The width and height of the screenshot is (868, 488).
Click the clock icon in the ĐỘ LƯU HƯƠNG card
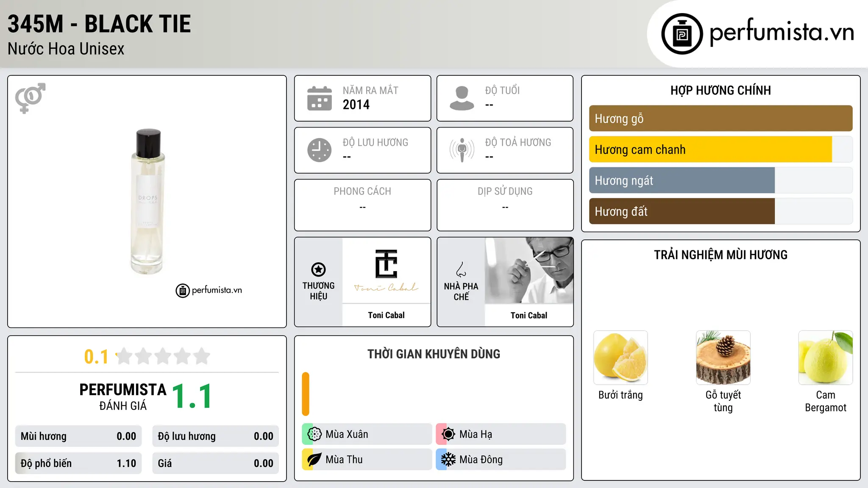(x=320, y=150)
